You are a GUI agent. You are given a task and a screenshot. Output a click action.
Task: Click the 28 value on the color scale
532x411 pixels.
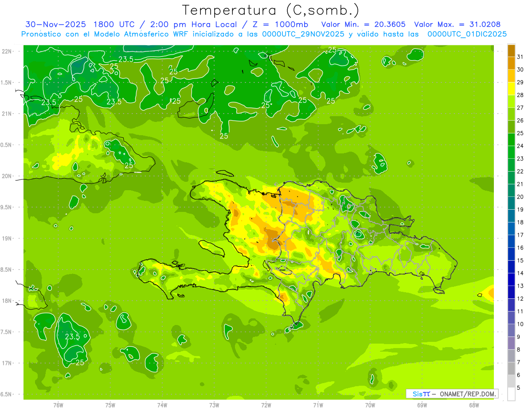tap(520, 95)
